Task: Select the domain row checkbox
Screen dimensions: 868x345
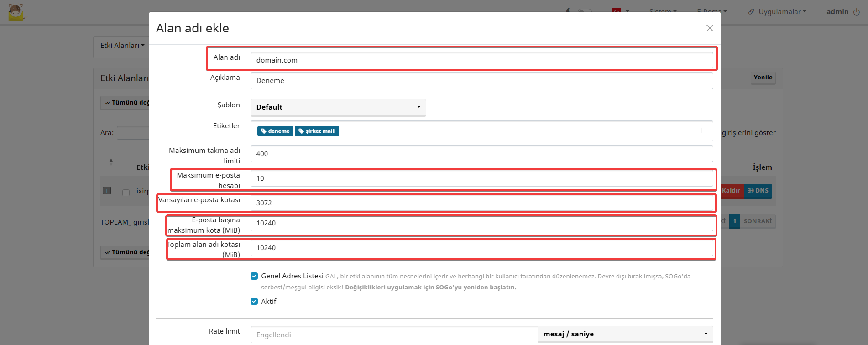Action: (126, 193)
